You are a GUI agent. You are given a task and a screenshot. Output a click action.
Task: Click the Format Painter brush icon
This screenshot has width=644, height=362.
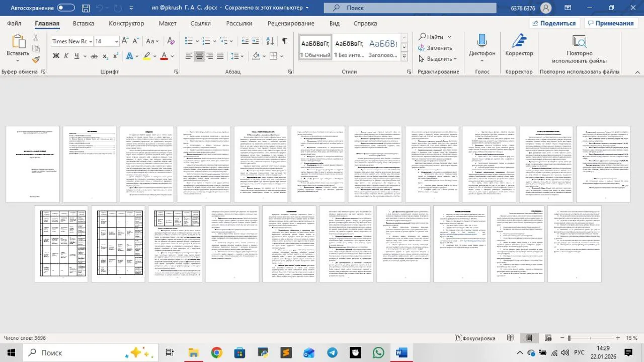pos(36,59)
